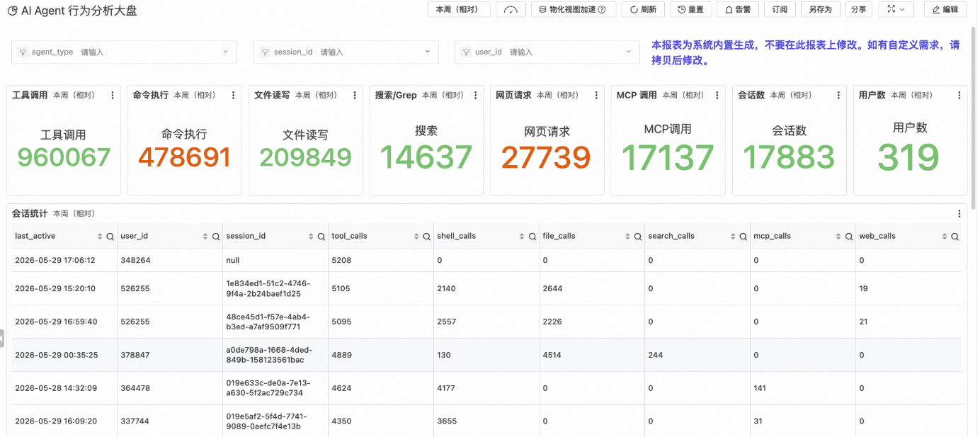
Task: Click the 编辑 edit button
Action: (x=945, y=9)
